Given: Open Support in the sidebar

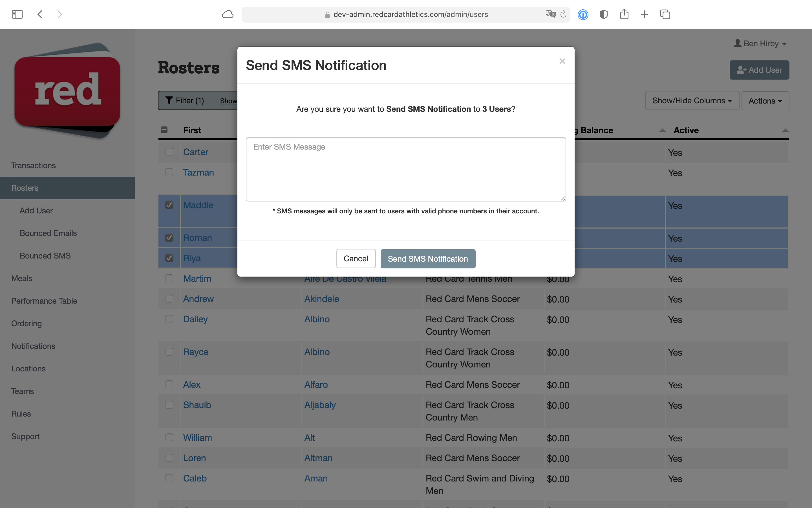Looking at the screenshot, I should tap(25, 436).
